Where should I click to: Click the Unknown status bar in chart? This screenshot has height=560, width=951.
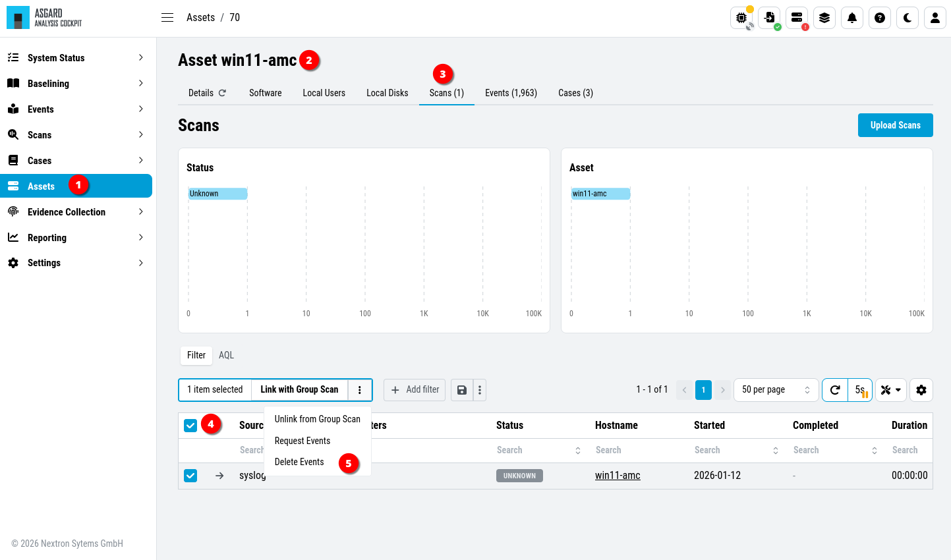(x=217, y=194)
